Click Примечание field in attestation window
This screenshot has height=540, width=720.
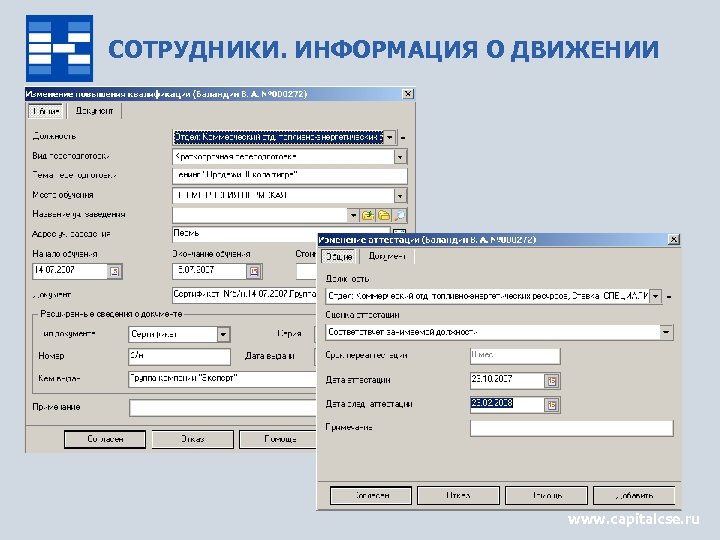tap(572, 428)
